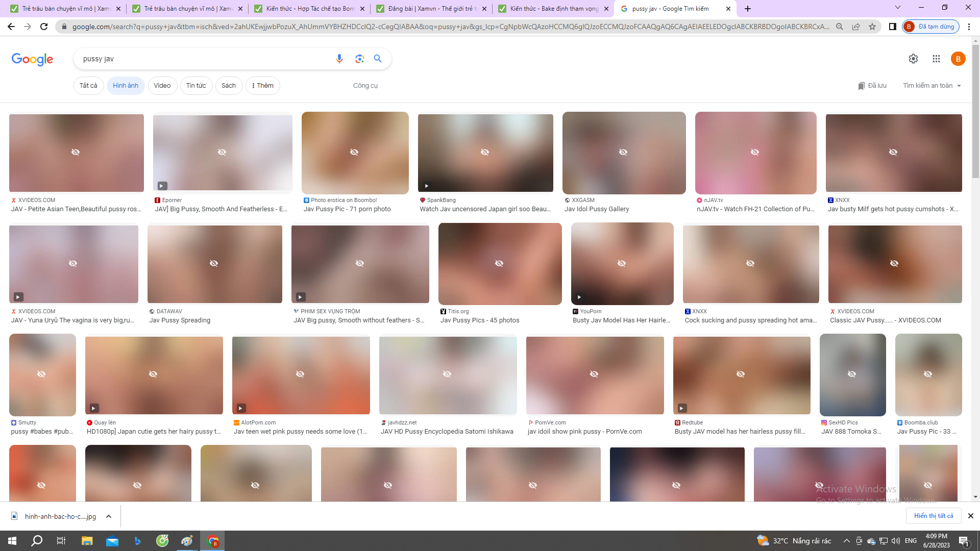Viewport: 980px width, 551px height.
Task: Click the Hiển thị tất cả button
Action: [x=934, y=516]
